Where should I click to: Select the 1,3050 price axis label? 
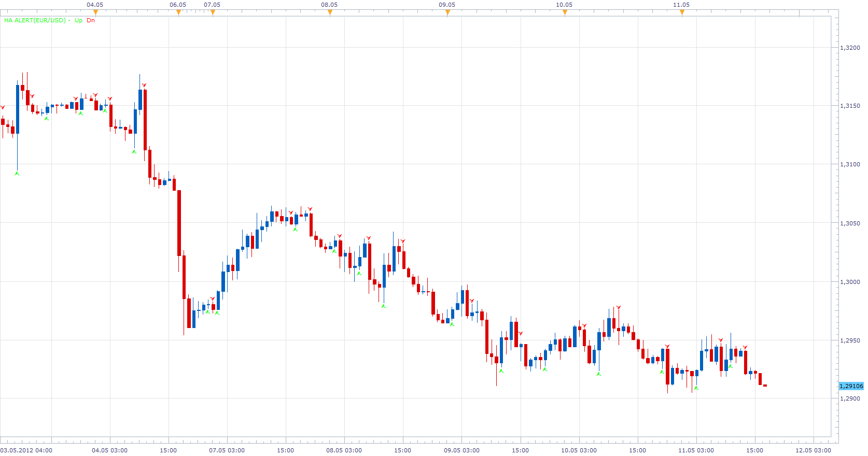tap(850, 223)
